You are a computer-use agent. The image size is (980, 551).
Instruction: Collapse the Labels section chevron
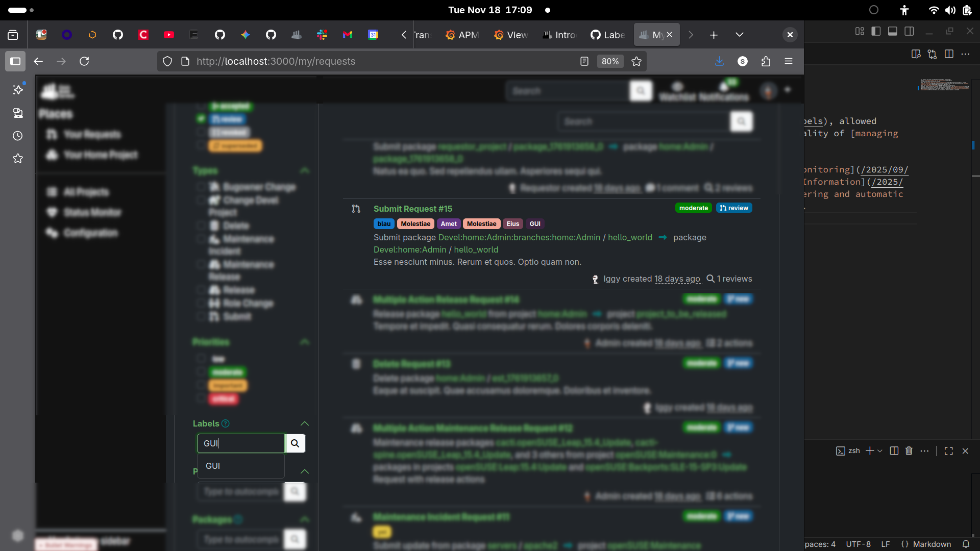tap(305, 423)
